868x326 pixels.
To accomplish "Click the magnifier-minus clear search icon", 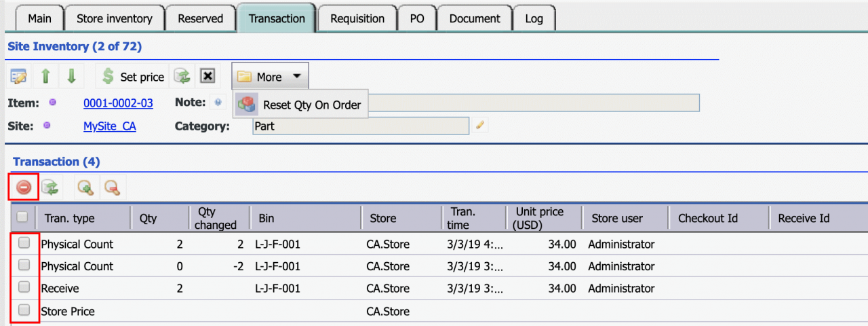I will [x=112, y=187].
